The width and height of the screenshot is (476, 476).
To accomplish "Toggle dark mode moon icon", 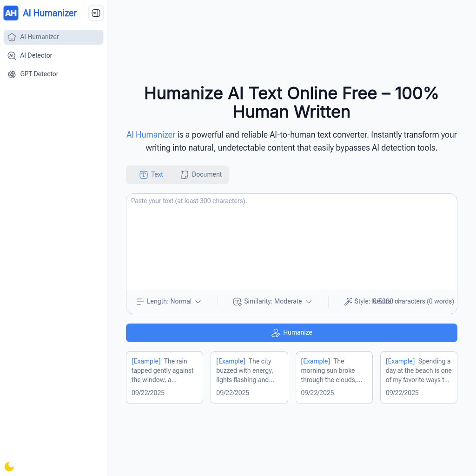I will pos(9,466).
